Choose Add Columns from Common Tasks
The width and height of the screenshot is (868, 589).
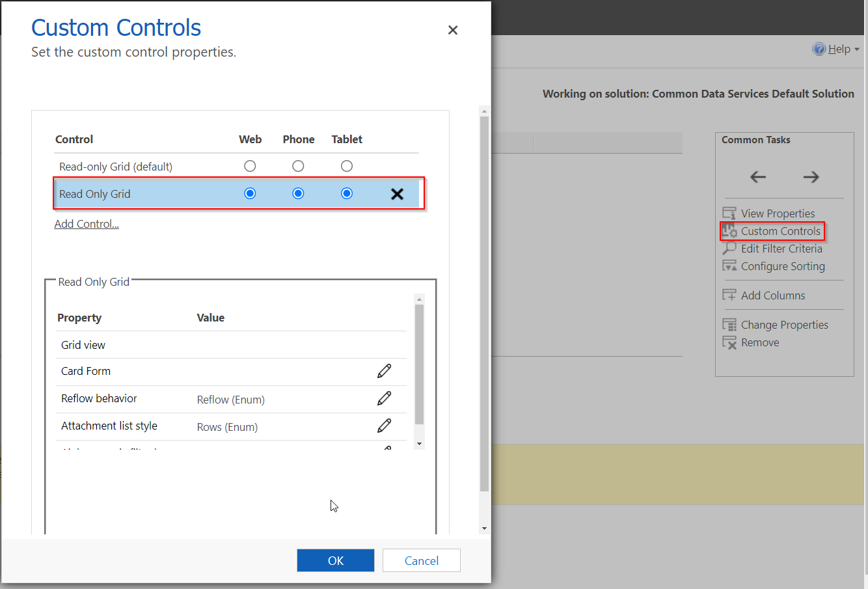[x=772, y=295]
